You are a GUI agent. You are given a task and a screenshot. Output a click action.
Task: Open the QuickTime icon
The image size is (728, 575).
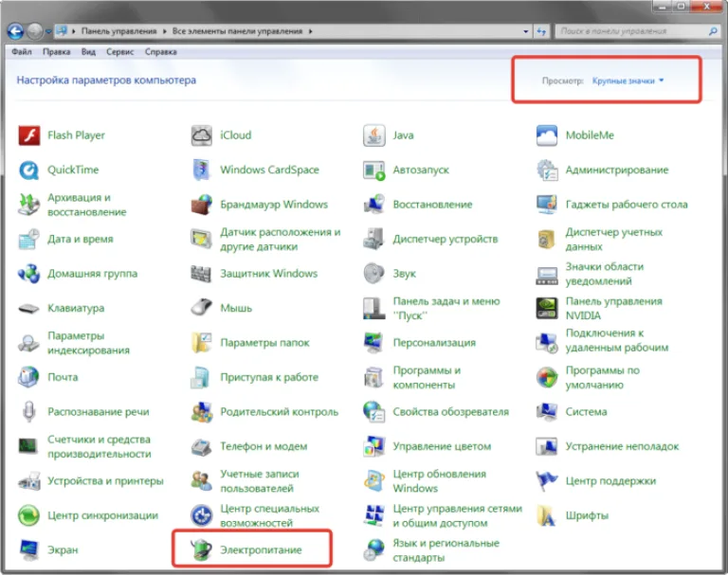point(28,171)
